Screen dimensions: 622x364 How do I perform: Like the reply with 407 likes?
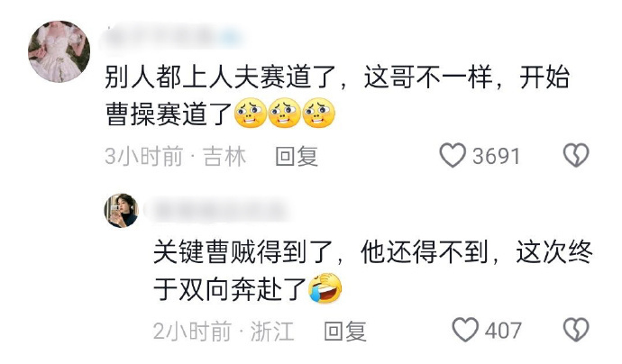coord(465,330)
